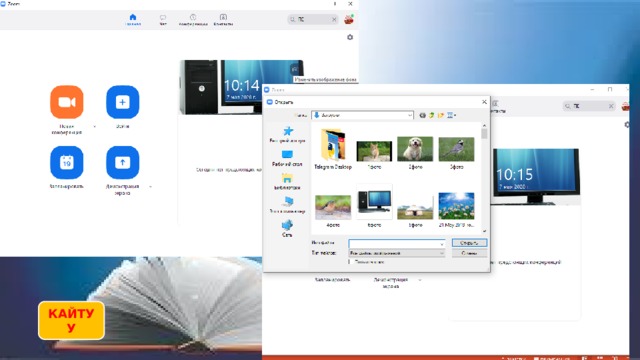Screen dimensions: 640x360
Task: Expand Share screen options arrow in left window
Action: [151, 187]
